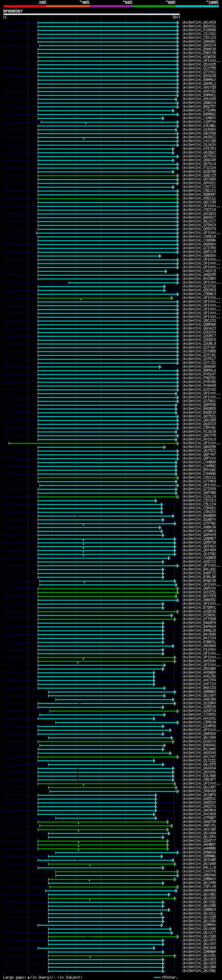Image resolution: width=222 pixels, height=980 pixels.
Task: Open hit UniRef100_B8MRQ2
Action: (x=199, y=114)
